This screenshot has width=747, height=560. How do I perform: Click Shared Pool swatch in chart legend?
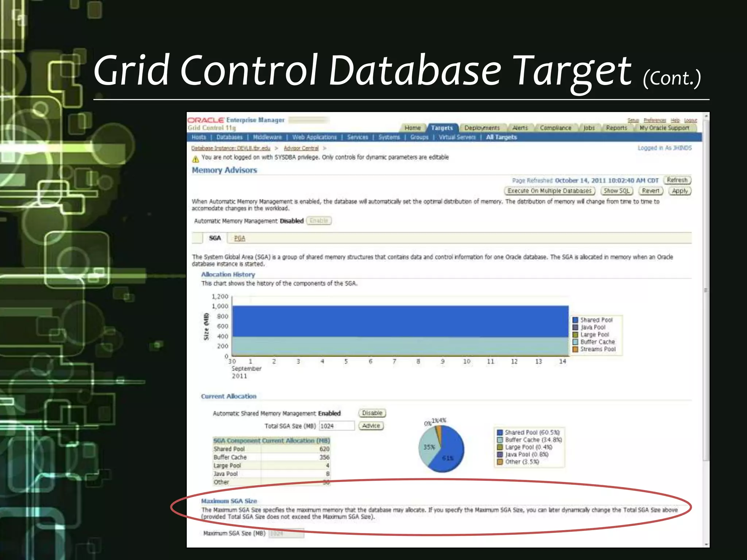[576, 320]
